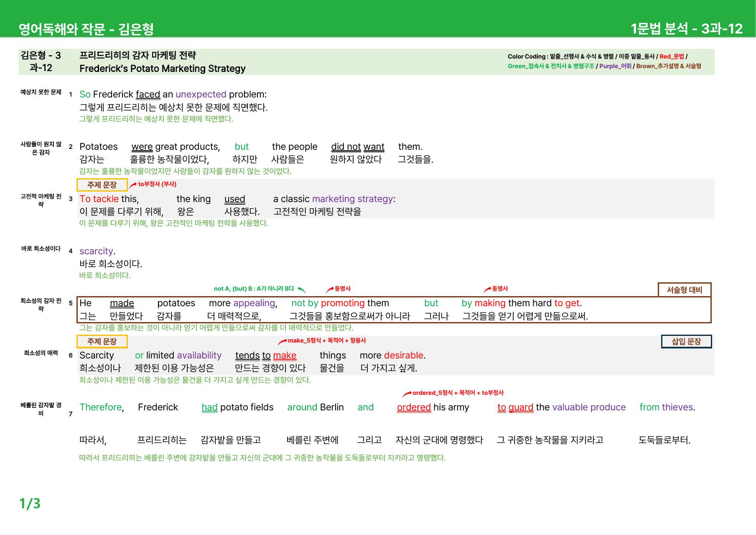Click sentence number 5 beside the boxed sentence

pyautogui.click(x=71, y=303)
